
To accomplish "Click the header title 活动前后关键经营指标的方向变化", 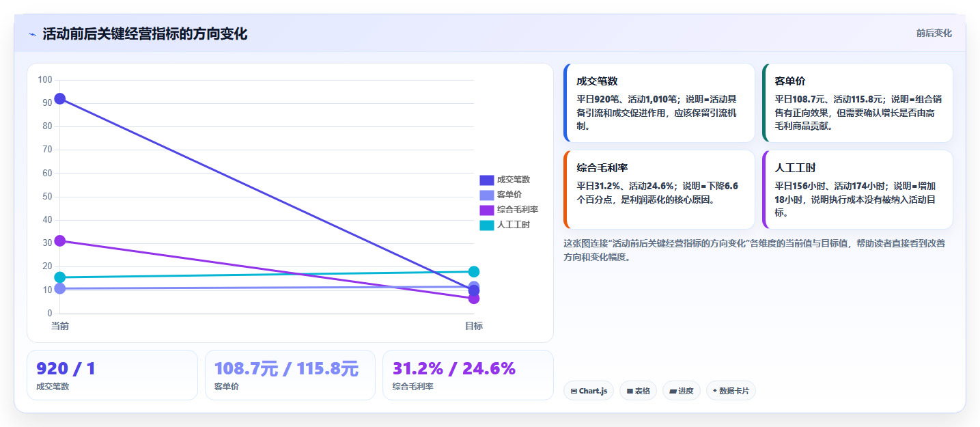I will [145, 34].
